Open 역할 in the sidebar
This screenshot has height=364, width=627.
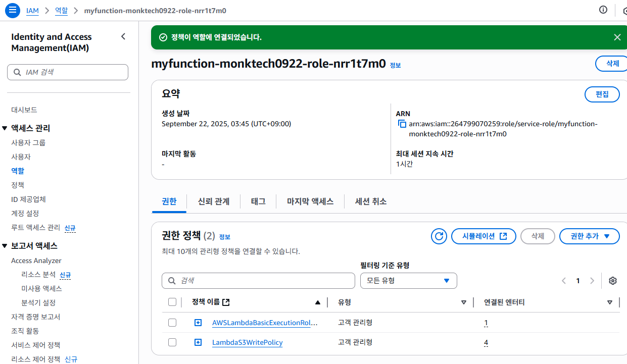[x=18, y=171]
